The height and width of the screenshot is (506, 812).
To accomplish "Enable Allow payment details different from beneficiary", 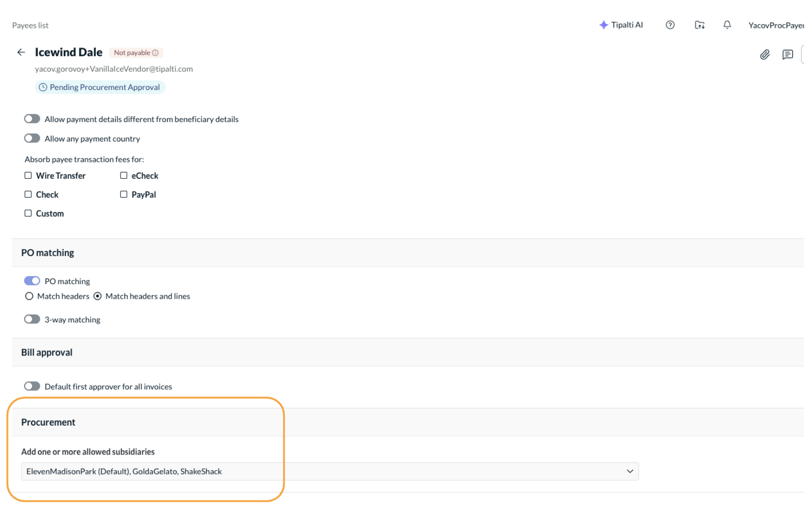I will click(x=32, y=119).
